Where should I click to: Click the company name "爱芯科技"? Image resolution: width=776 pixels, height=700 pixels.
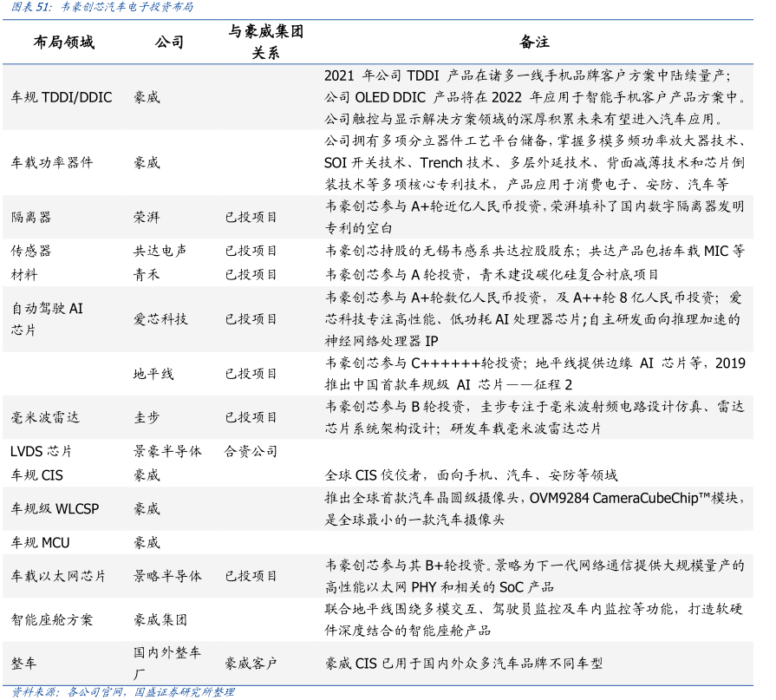click(160, 319)
